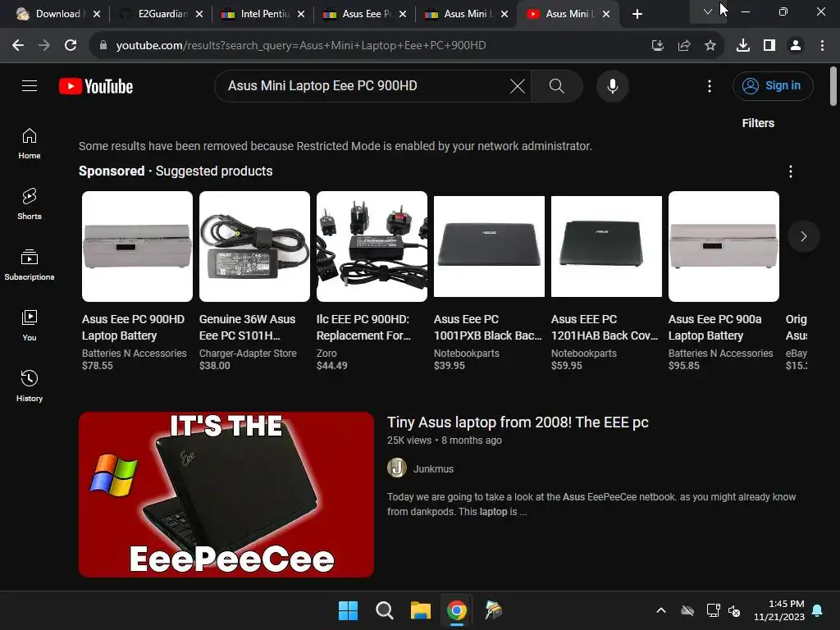The height and width of the screenshot is (630, 840).
Task: Close the E2Guardian tab
Action: (x=199, y=14)
